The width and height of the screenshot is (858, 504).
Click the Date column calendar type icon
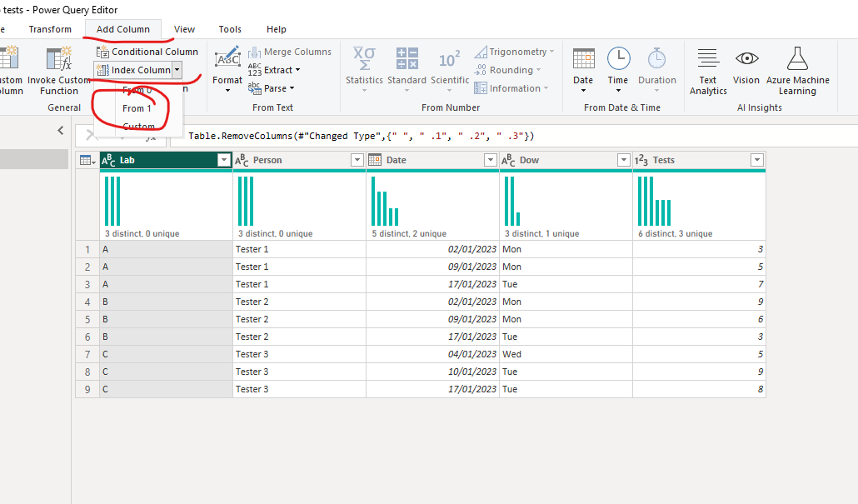point(375,160)
